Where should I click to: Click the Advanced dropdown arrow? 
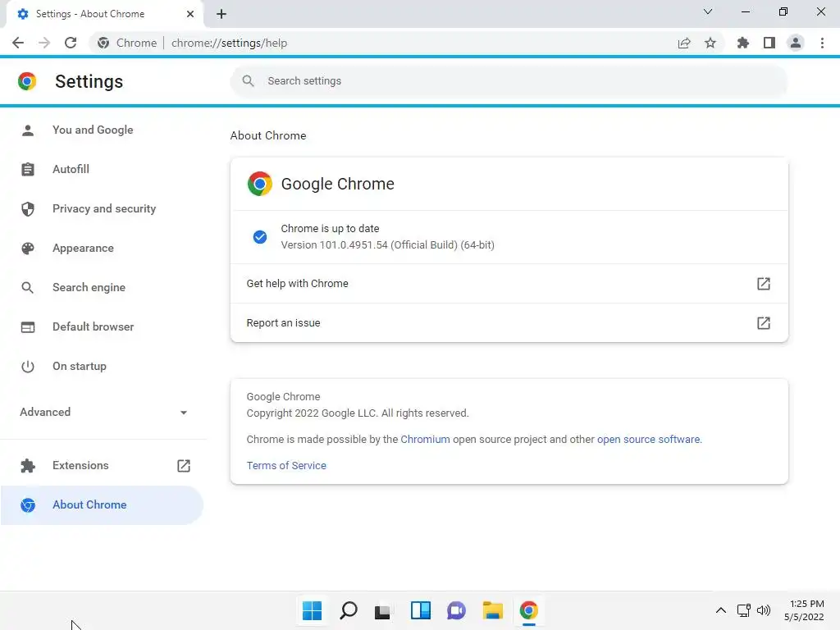[184, 413]
